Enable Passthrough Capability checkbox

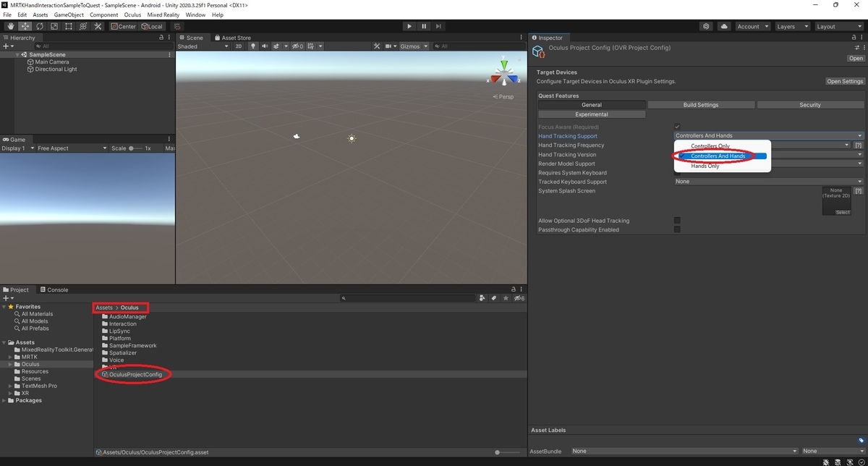(677, 229)
